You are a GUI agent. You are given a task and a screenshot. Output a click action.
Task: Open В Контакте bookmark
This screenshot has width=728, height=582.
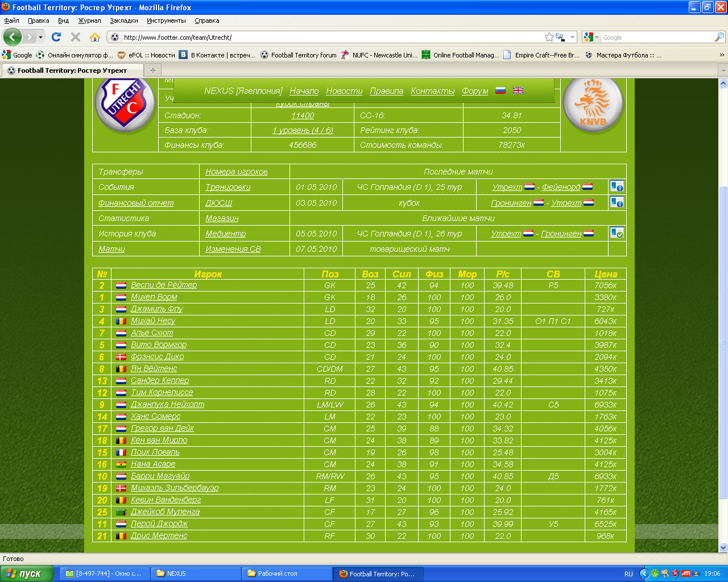pyautogui.click(x=217, y=55)
